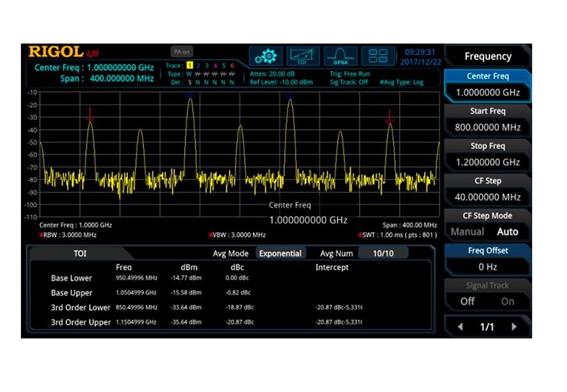Click the PA on indicator
The image size is (567, 392).
point(181,52)
